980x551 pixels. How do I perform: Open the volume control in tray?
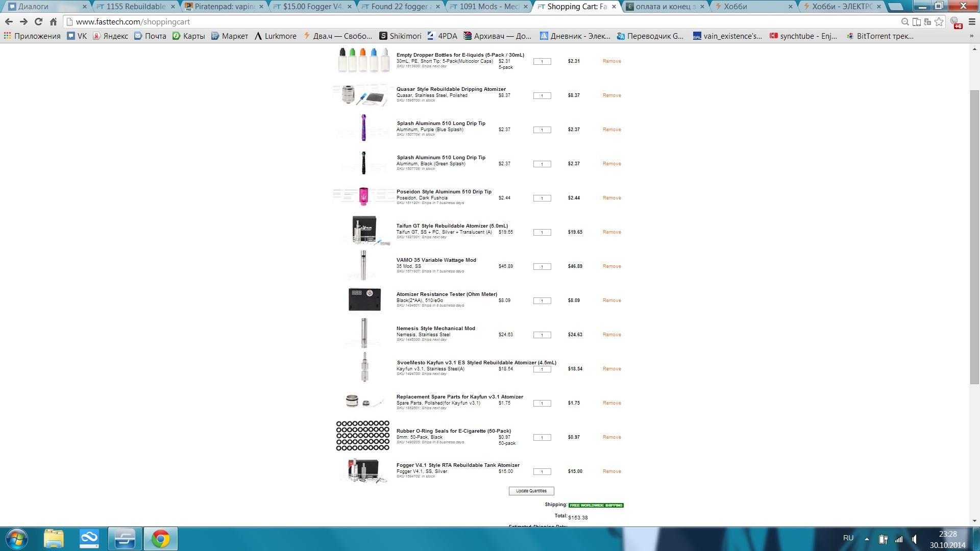915,539
